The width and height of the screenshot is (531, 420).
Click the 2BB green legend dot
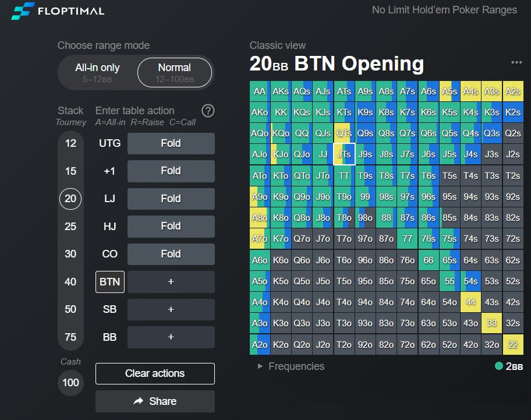[x=498, y=366]
